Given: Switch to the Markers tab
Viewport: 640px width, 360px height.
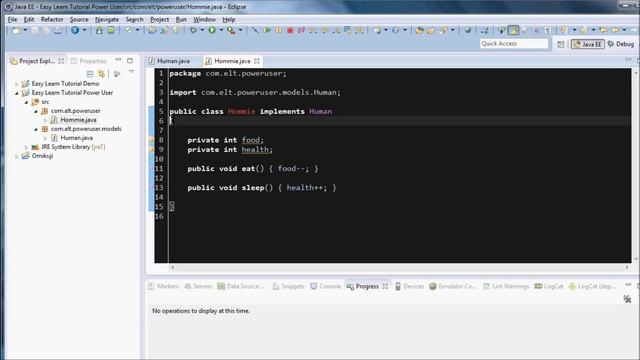Looking at the screenshot, I should point(163,286).
